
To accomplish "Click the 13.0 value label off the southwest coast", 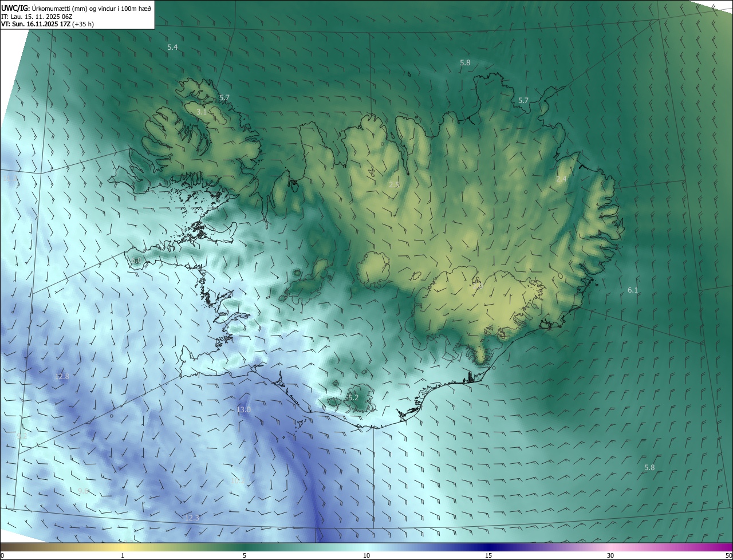I will pyautogui.click(x=243, y=410).
